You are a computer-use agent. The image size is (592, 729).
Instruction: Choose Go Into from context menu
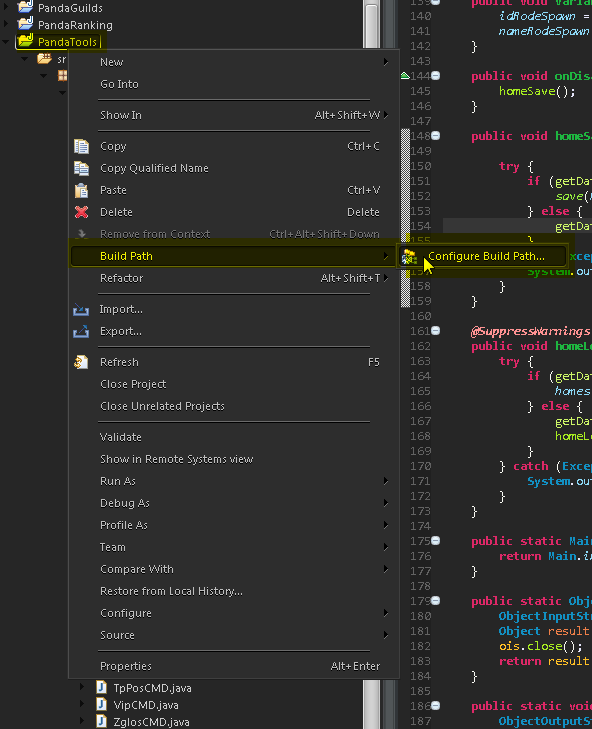pos(234,84)
